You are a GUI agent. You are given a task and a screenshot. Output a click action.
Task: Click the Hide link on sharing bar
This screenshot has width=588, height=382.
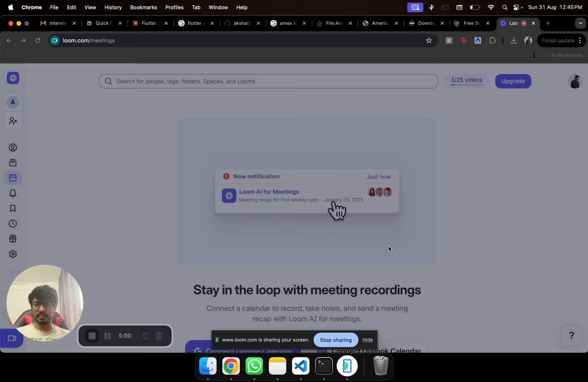pos(367,340)
